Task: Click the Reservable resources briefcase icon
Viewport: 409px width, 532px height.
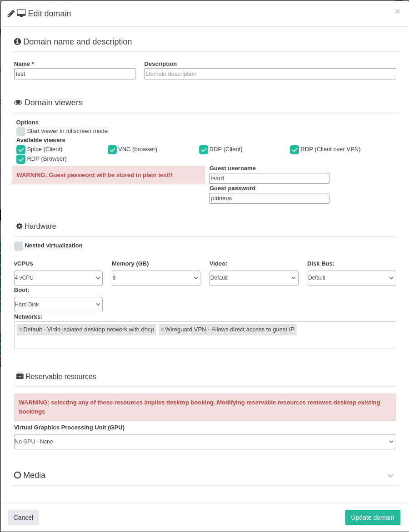Action: coord(20,376)
